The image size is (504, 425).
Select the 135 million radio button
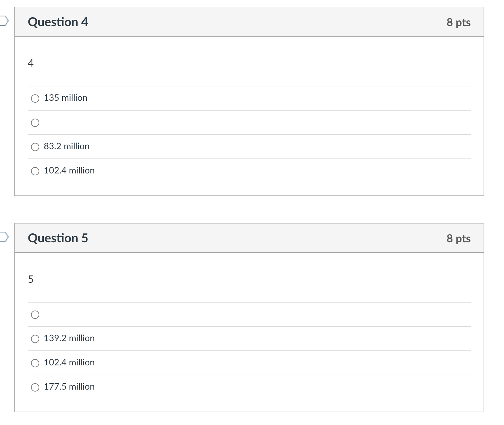pyautogui.click(x=35, y=99)
